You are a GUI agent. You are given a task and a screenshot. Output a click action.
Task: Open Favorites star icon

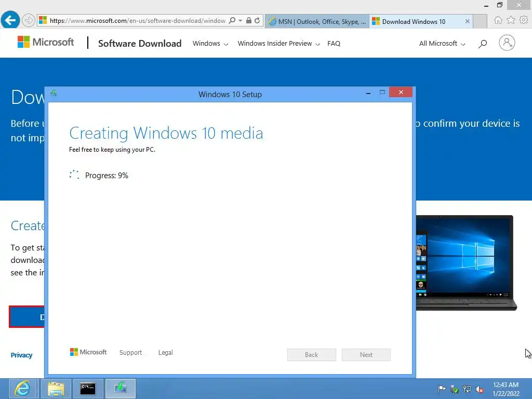click(x=511, y=20)
